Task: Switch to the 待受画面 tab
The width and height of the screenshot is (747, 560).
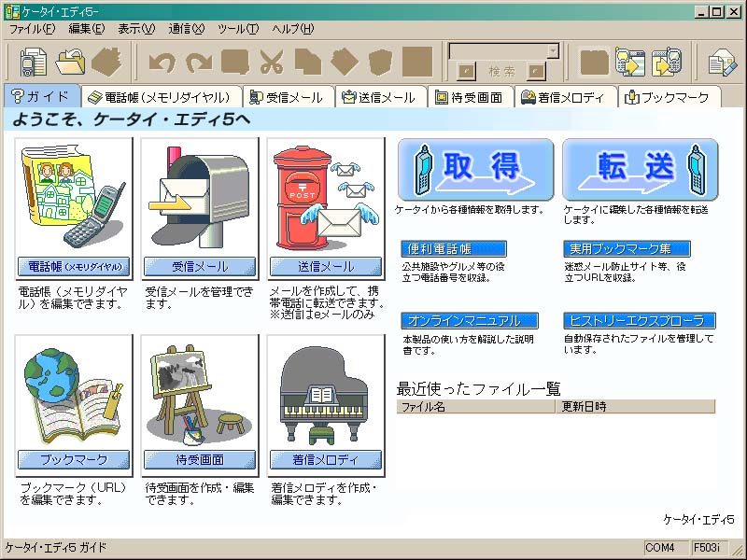Action: pyautogui.click(x=471, y=98)
